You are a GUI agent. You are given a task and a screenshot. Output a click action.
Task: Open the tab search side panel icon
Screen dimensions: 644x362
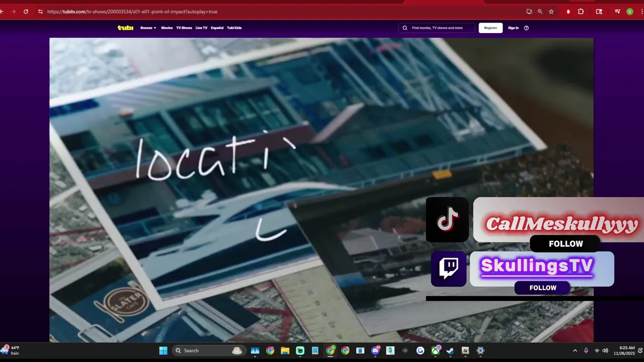599,11
